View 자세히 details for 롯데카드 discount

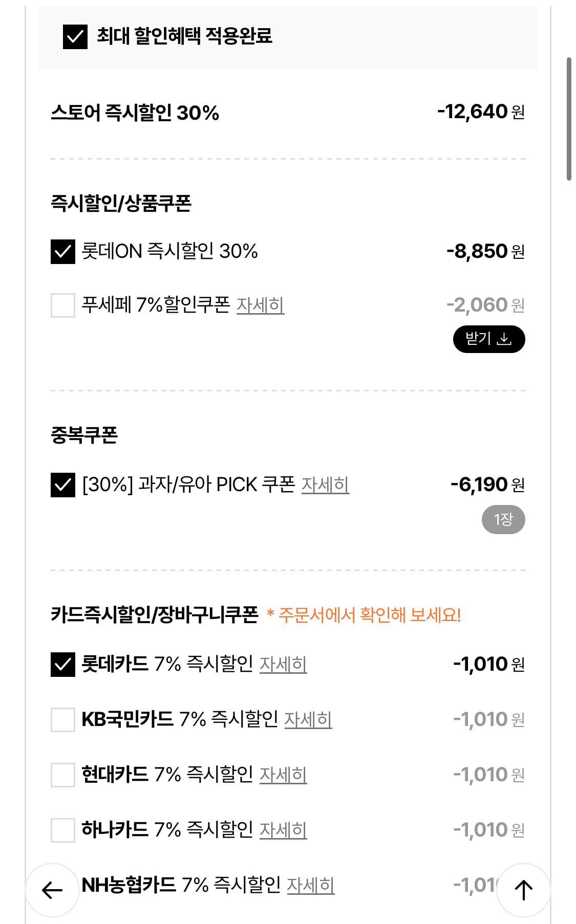pyautogui.click(x=283, y=665)
